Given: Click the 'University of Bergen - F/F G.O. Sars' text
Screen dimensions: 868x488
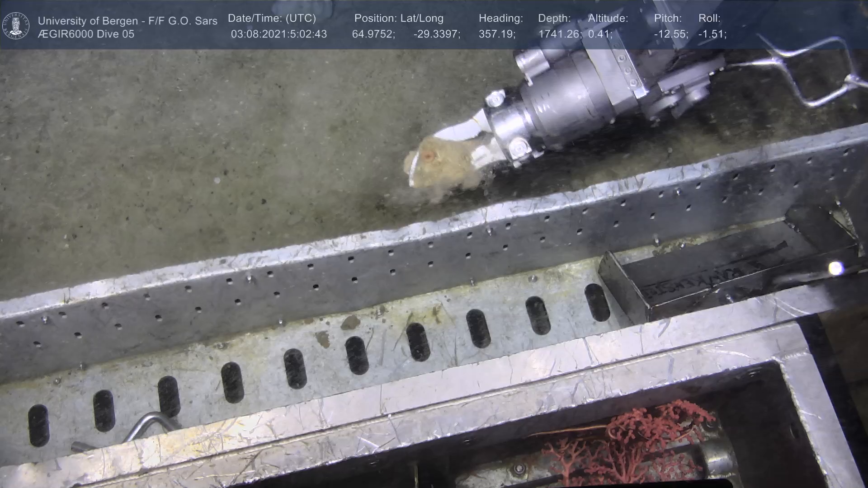Looking at the screenshot, I should pos(127,21).
